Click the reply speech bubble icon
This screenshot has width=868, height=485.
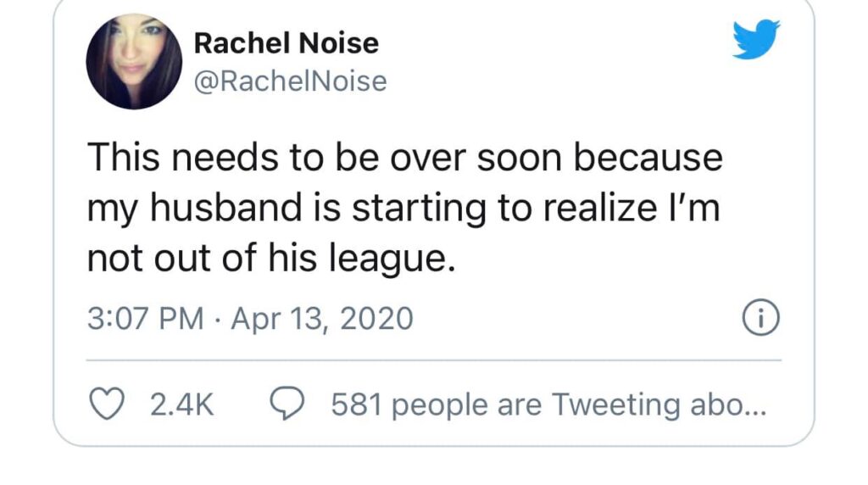(x=287, y=404)
